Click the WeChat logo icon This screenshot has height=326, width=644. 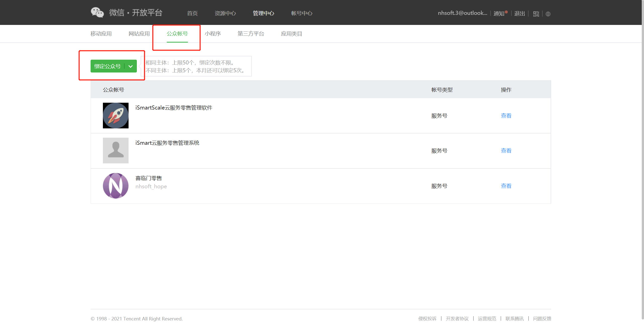coord(97,13)
